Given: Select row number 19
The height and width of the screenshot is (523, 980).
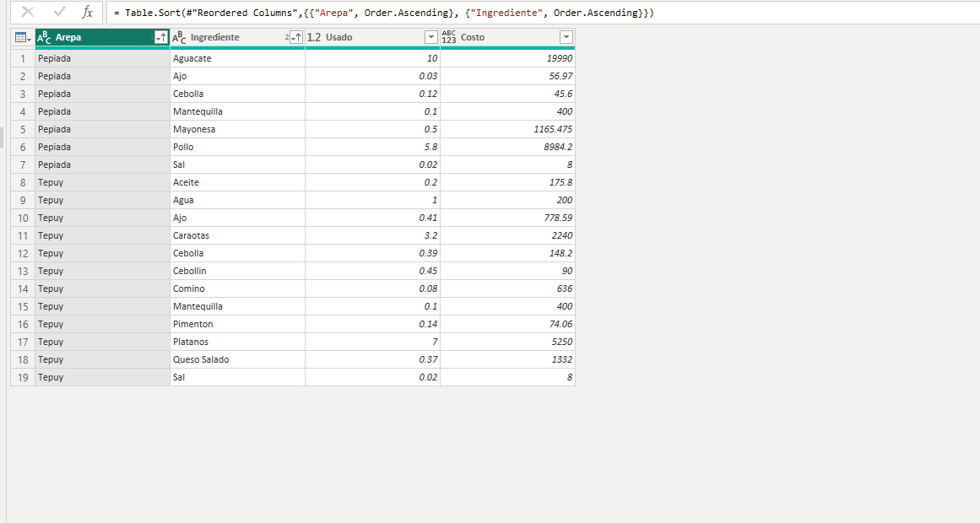Looking at the screenshot, I should (23, 377).
